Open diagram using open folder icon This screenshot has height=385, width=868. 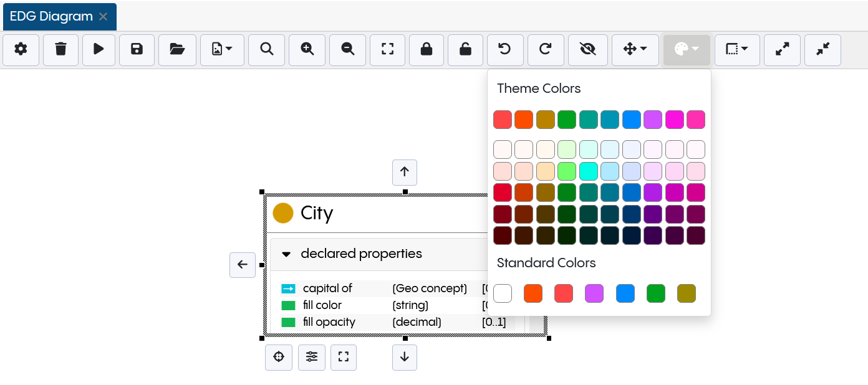[177, 50]
